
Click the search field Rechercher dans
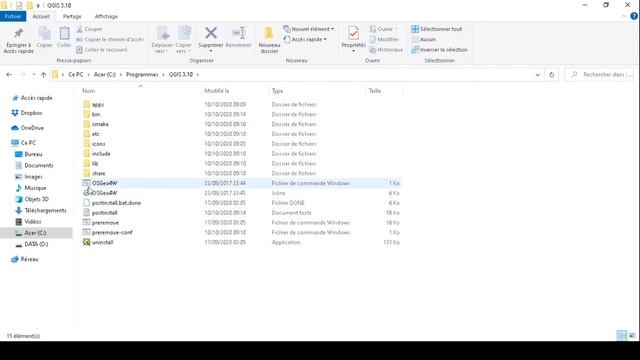pos(600,75)
